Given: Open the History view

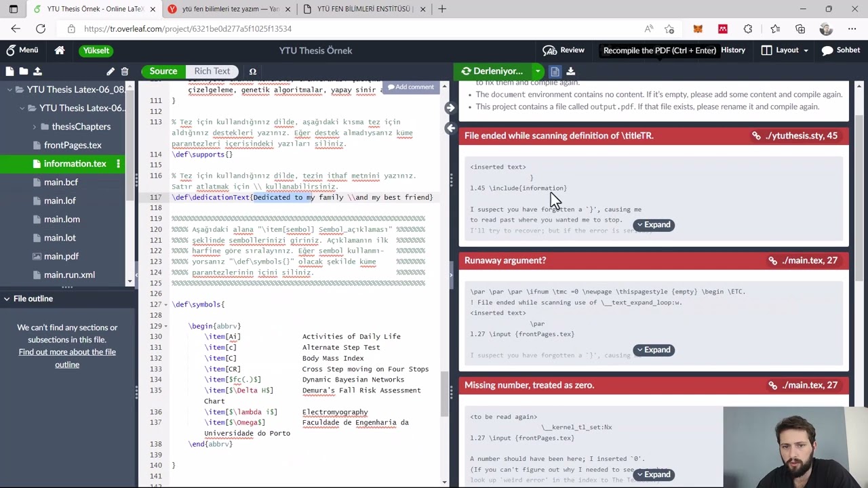Looking at the screenshot, I should (732, 50).
